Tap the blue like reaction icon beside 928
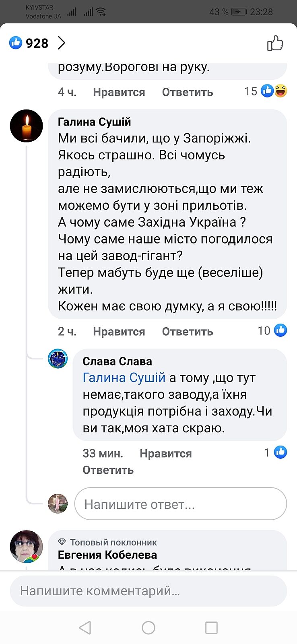This screenshot has width=297, height=644. 16,43
